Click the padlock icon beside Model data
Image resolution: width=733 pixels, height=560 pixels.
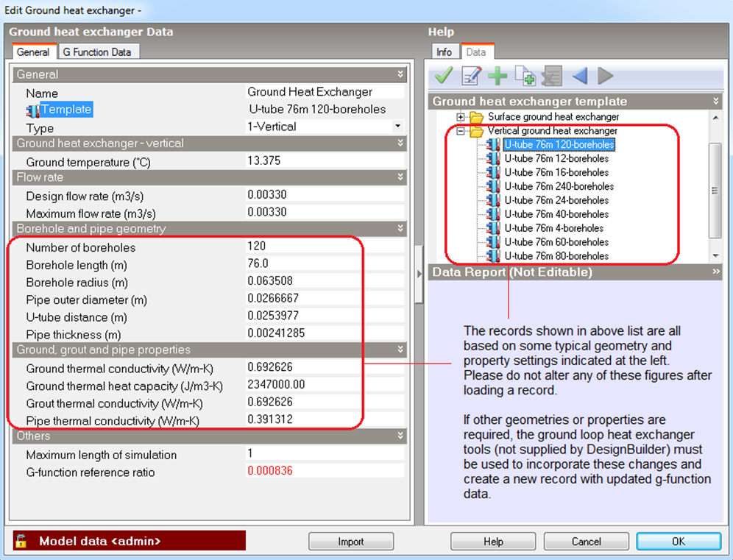click(24, 541)
